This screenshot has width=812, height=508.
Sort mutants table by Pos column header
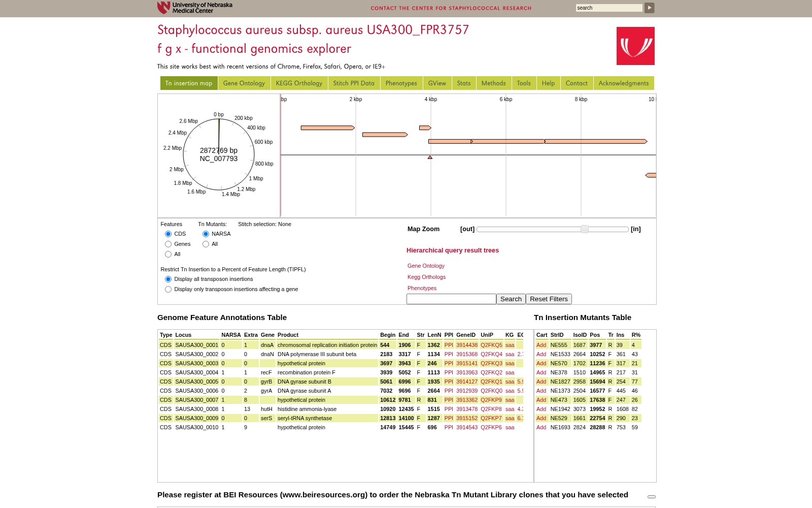595,335
